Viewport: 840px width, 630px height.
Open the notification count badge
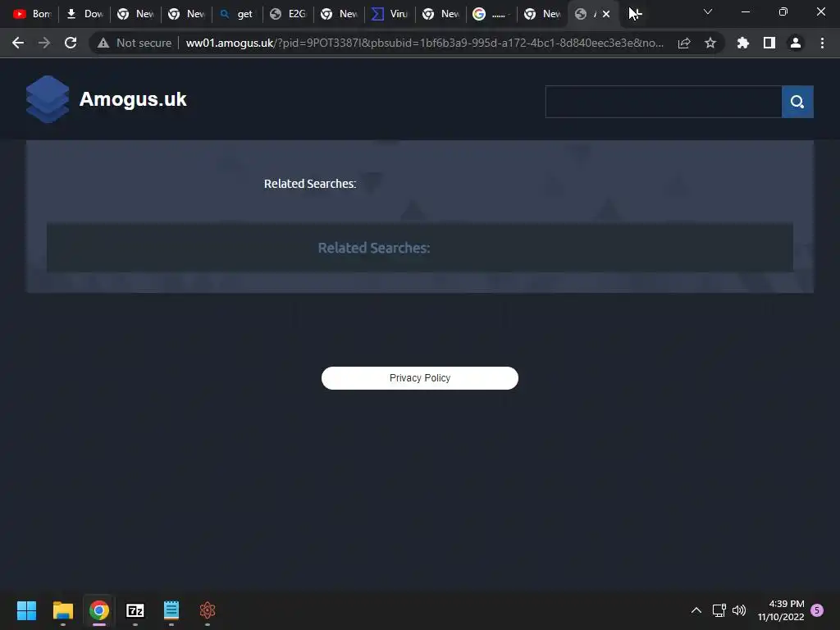[x=818, y=610]
